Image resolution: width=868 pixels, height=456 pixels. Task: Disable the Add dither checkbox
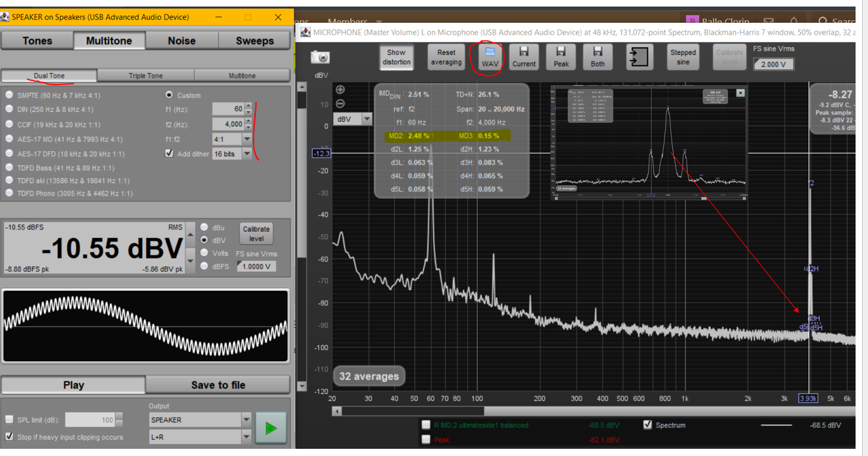tap(170, 154)
